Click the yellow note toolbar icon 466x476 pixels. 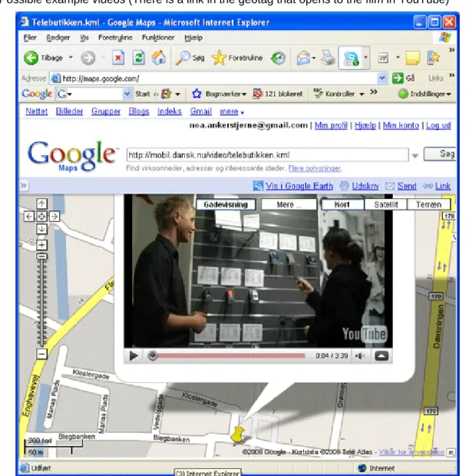[x=412, y=58]
